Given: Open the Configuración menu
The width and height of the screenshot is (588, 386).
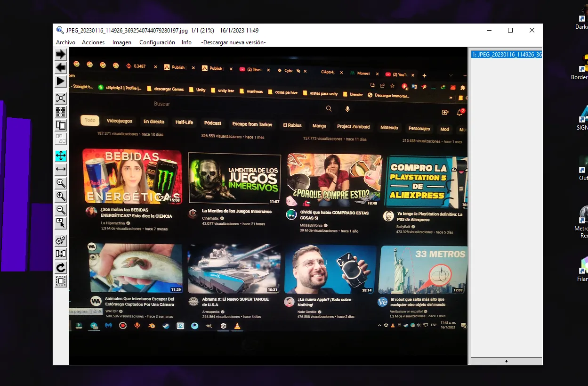Looking at the screenshot, I should tap(157, 42).
